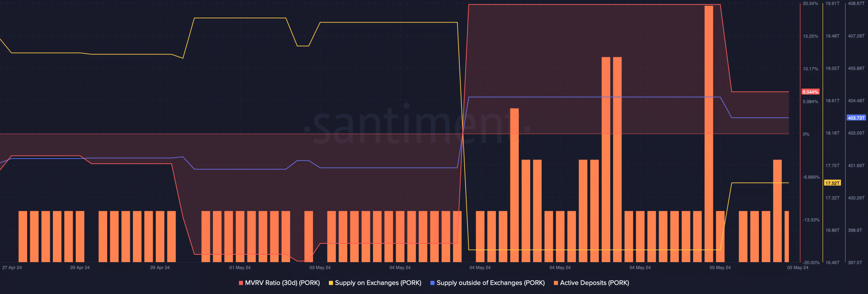Click the 404.48T axis label

856,100
